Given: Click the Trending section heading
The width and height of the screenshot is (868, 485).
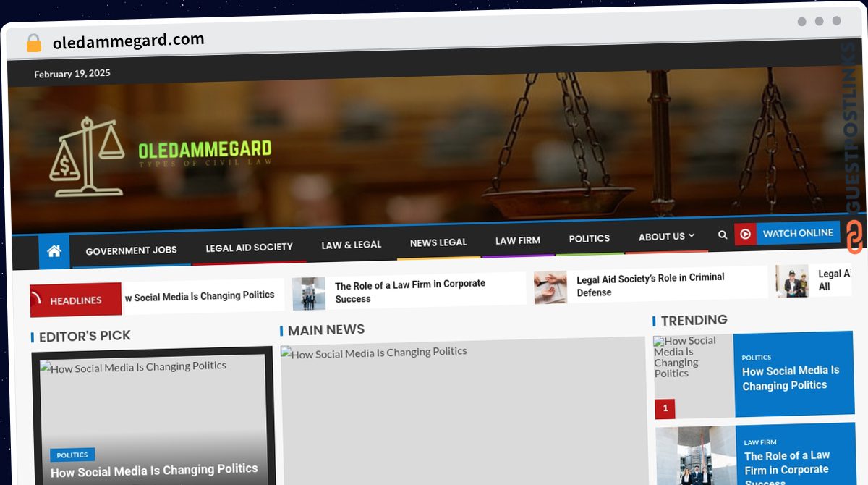Looking at the screenshot, I should pos(694,320).
